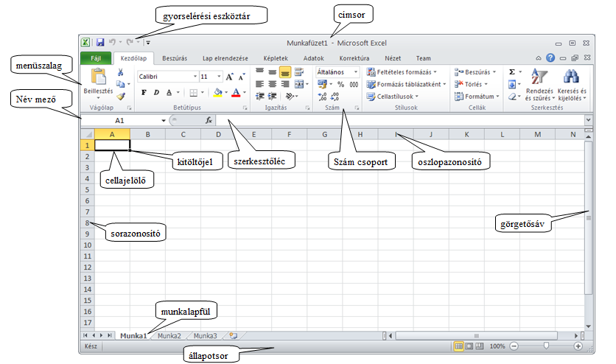Click the formula bar input field
The width and height of the screenshot is (616, 364).
(x=399, y=120)
